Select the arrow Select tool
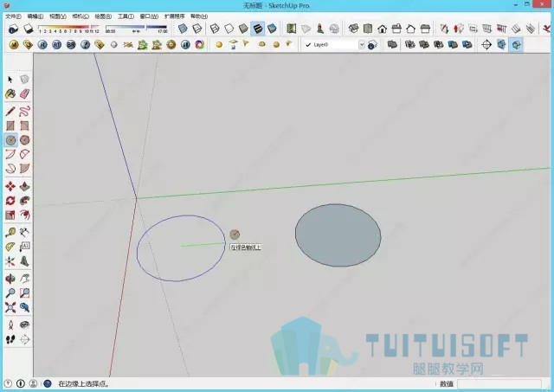The width and height of the screenshot is (554, 392). (10, 80)
